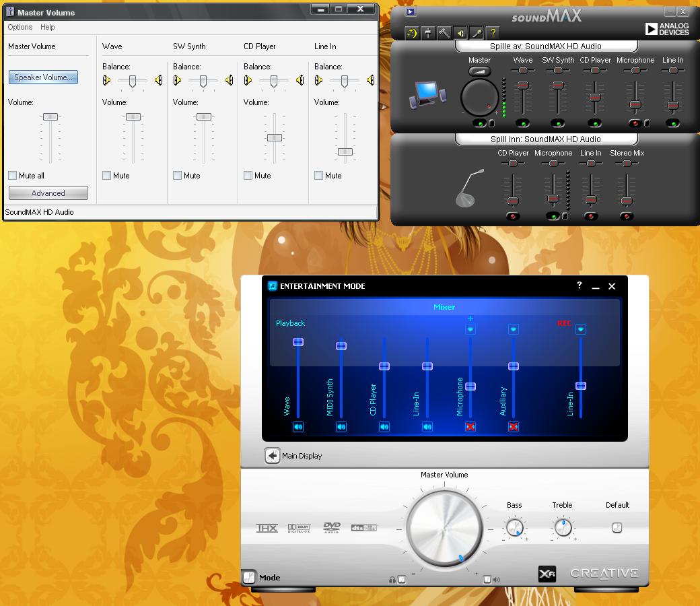
Task: Click the desk microphone icon in SoundMAX recording panel
Action: pyautogui.click(x=469, y=188)
